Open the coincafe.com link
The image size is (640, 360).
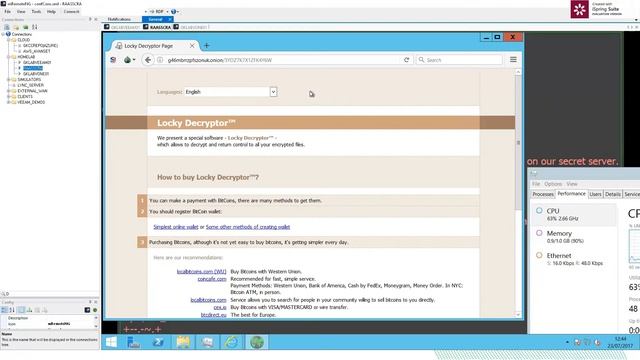click(x=212, y=279)
